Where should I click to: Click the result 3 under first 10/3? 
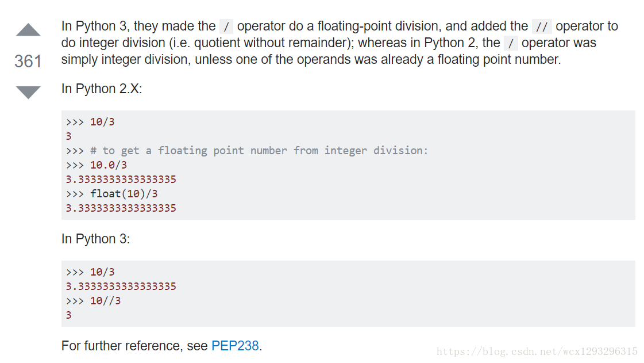tap(68, 136)
